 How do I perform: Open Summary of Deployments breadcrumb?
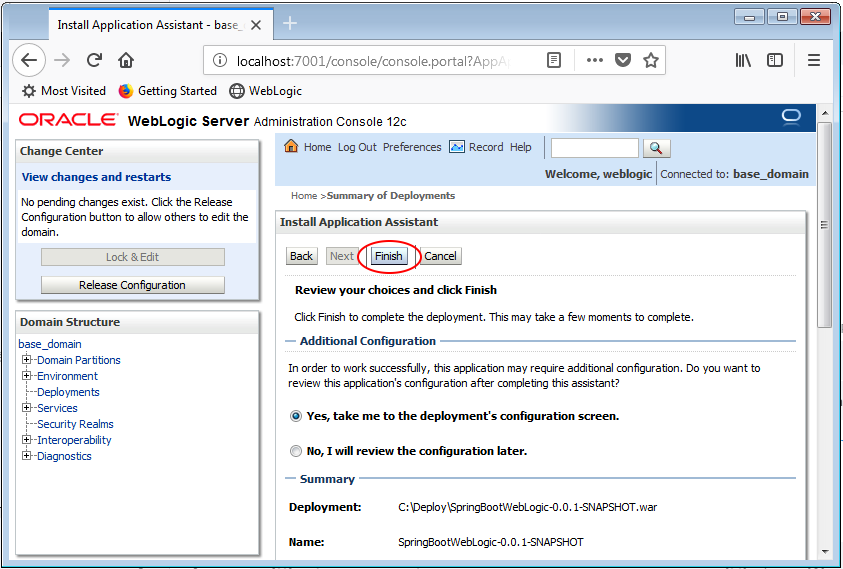391,196
